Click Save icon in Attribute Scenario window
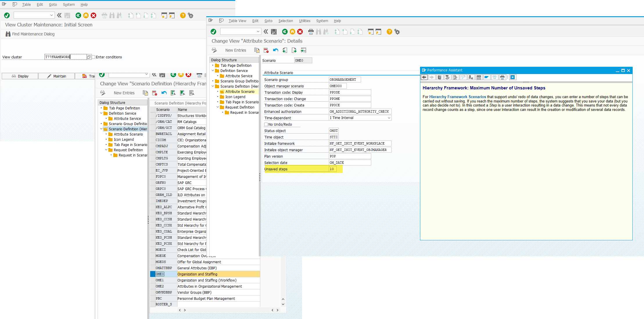This screenshot has width=644, height=319. pyautogui.click(x=274, y=32)
